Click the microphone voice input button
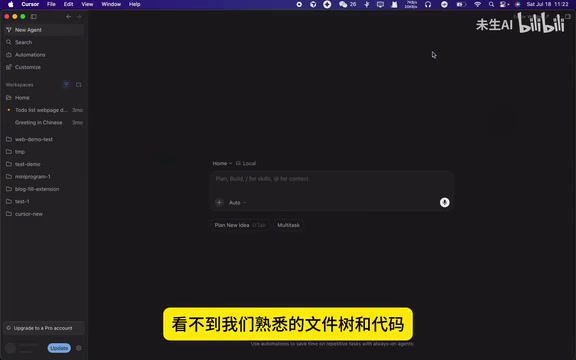The height and width of the screenshot is (360, 576). pos(444,202)
